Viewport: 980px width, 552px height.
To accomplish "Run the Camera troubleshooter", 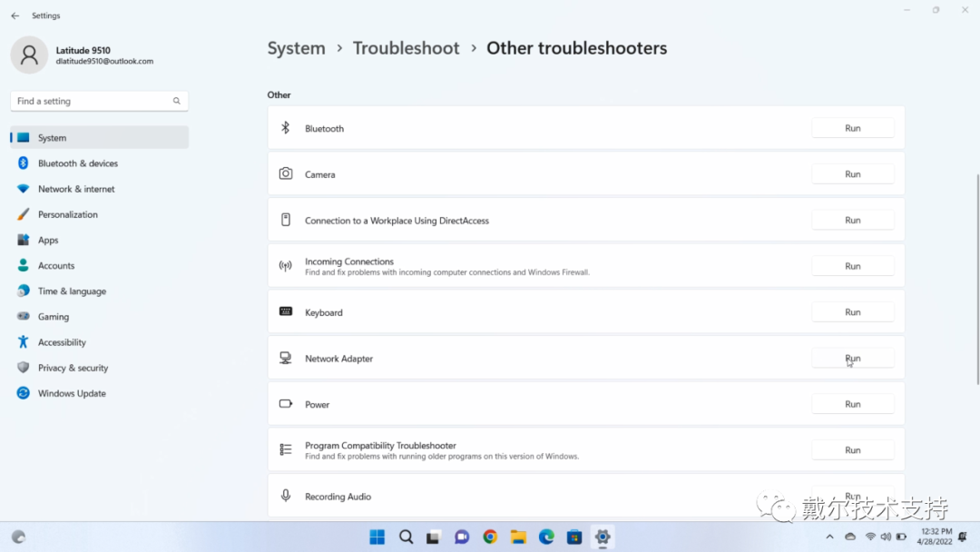I will (852, 174).
